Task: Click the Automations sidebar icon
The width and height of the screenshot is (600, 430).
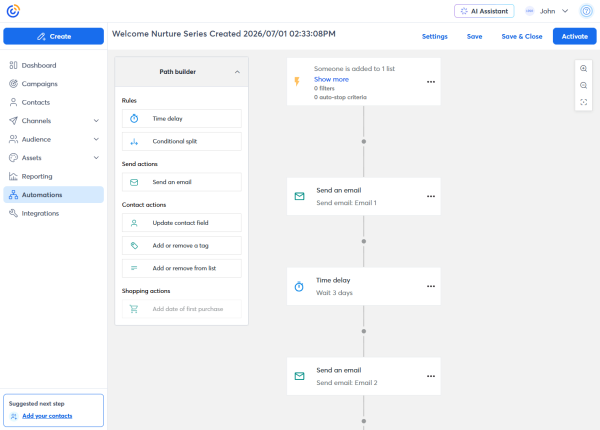Action: [13, 195]
